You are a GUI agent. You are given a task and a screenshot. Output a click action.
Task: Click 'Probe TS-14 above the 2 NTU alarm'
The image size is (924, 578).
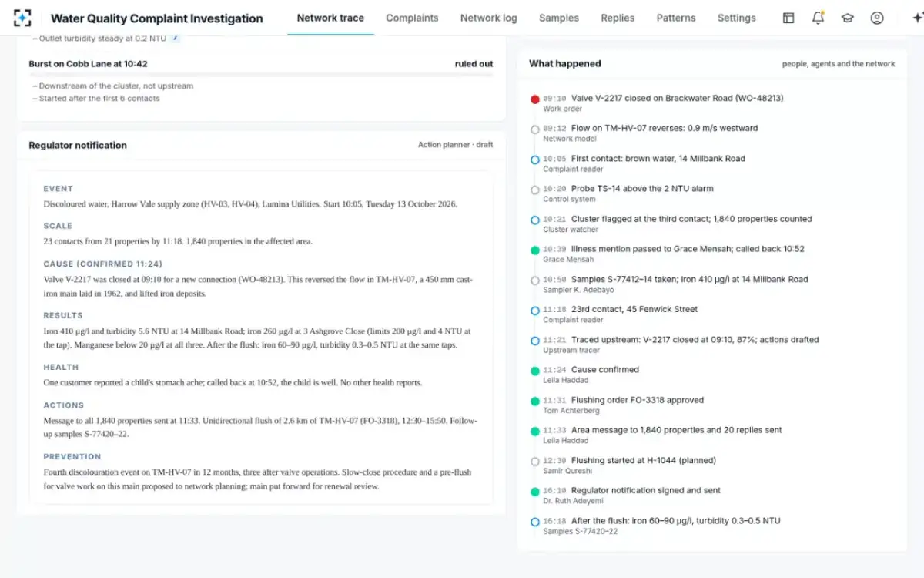[x=642, y=189]
